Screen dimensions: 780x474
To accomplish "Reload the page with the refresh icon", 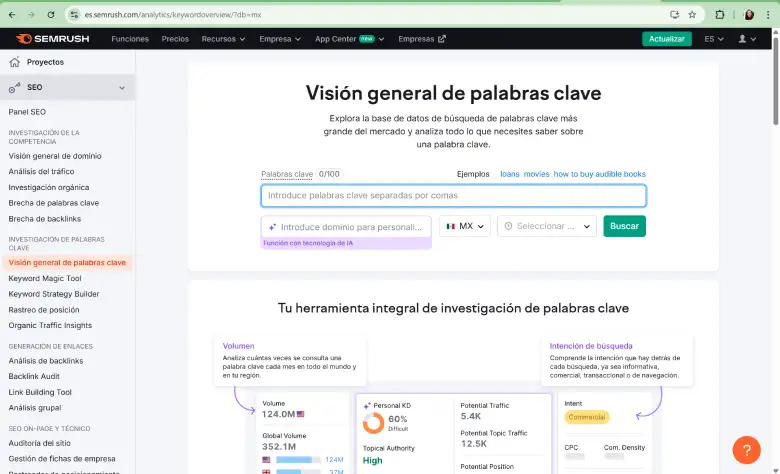I will pos(51,15).
